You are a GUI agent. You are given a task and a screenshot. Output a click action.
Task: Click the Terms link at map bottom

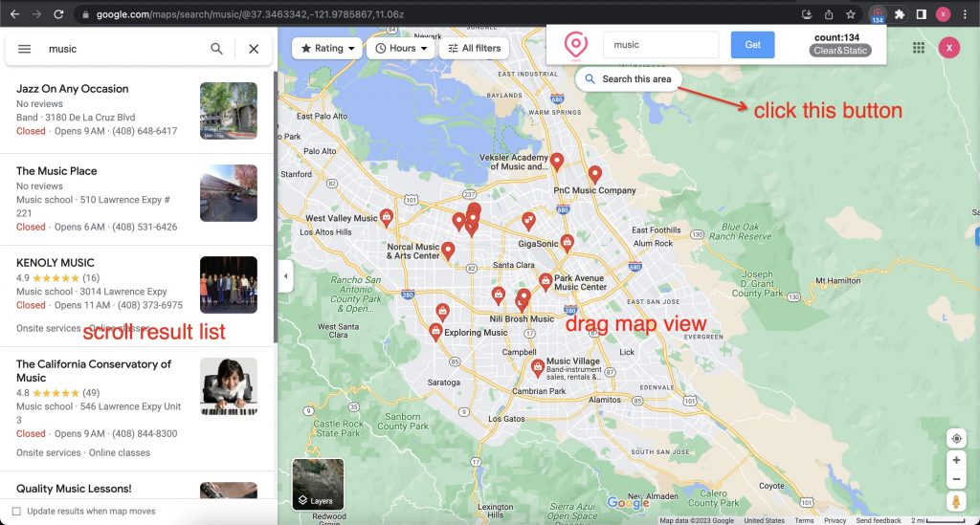804,520
